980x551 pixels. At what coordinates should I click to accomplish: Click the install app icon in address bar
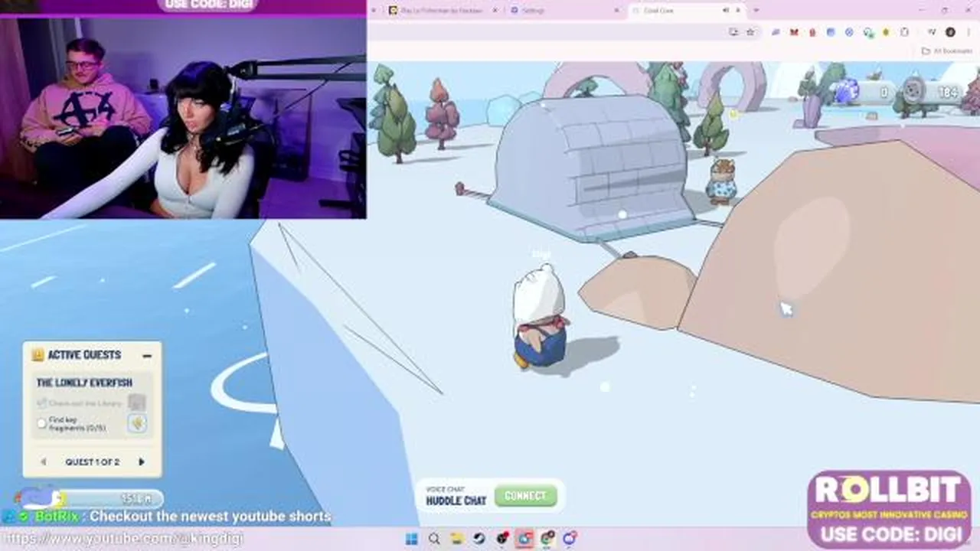click(733, 32)
